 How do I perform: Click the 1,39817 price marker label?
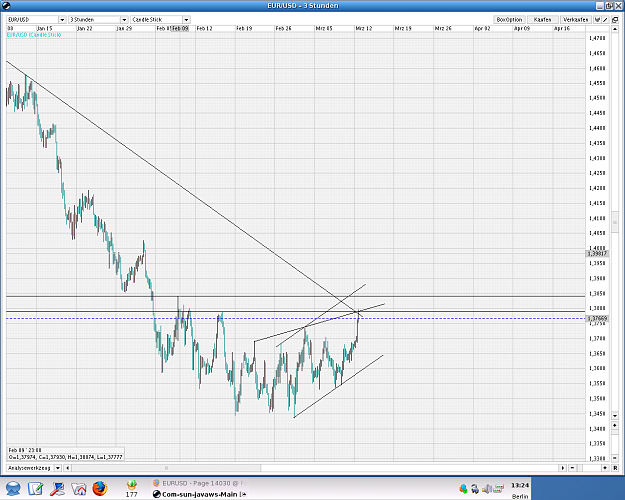click(x=597, y=254)
